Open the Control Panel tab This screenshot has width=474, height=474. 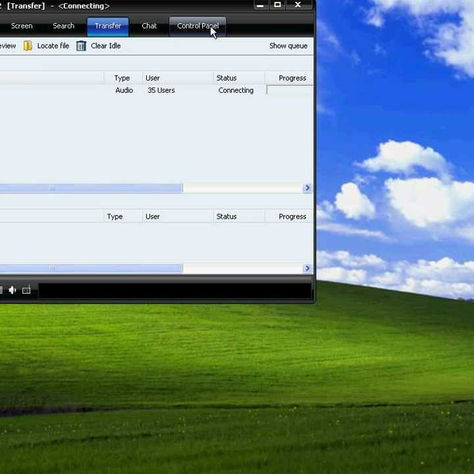(x=198, y=26)
